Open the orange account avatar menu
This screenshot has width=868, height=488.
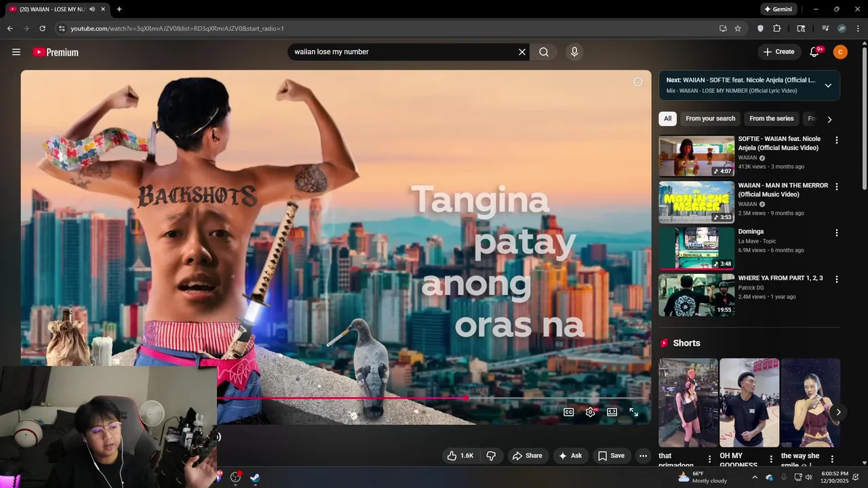[x=840, y=52]
